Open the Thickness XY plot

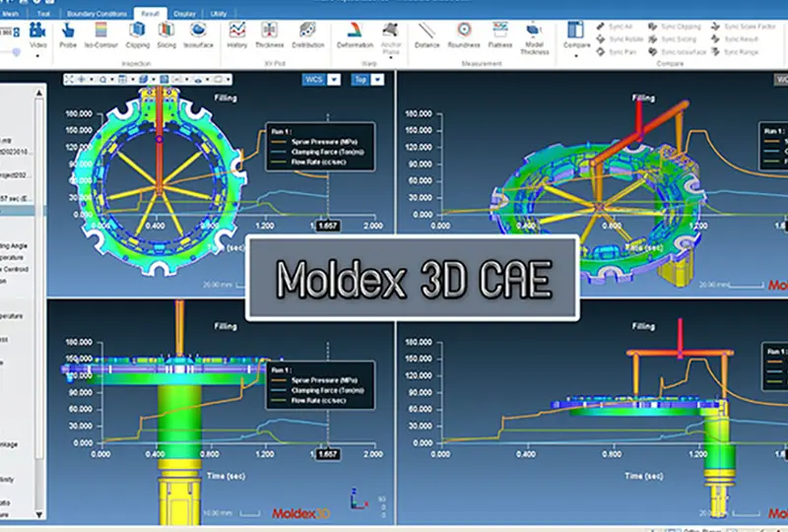click(269, 35)
